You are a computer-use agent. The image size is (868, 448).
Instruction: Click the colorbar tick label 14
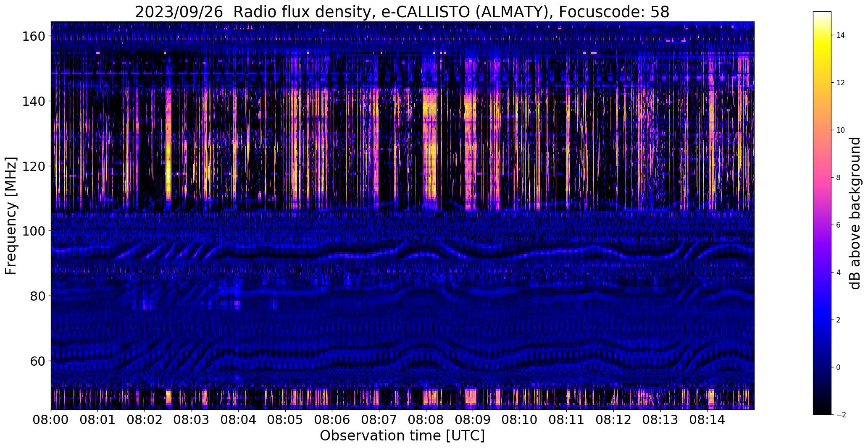click(841, 35)
